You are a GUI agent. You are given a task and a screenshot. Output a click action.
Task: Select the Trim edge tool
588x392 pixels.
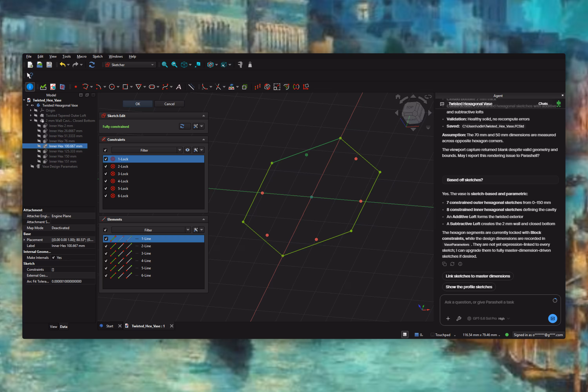point(218,87)
